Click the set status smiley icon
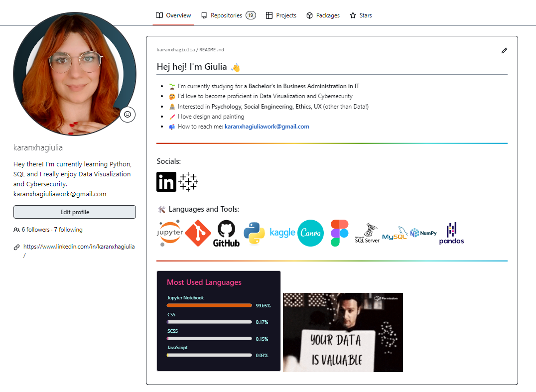 coord(128,115)
